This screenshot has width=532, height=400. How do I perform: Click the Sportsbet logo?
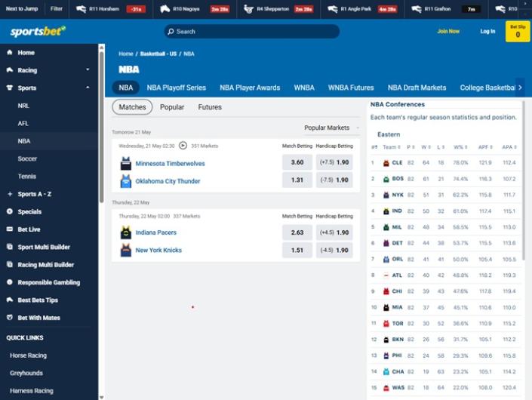pyautogui.click(x=38, y=32)
